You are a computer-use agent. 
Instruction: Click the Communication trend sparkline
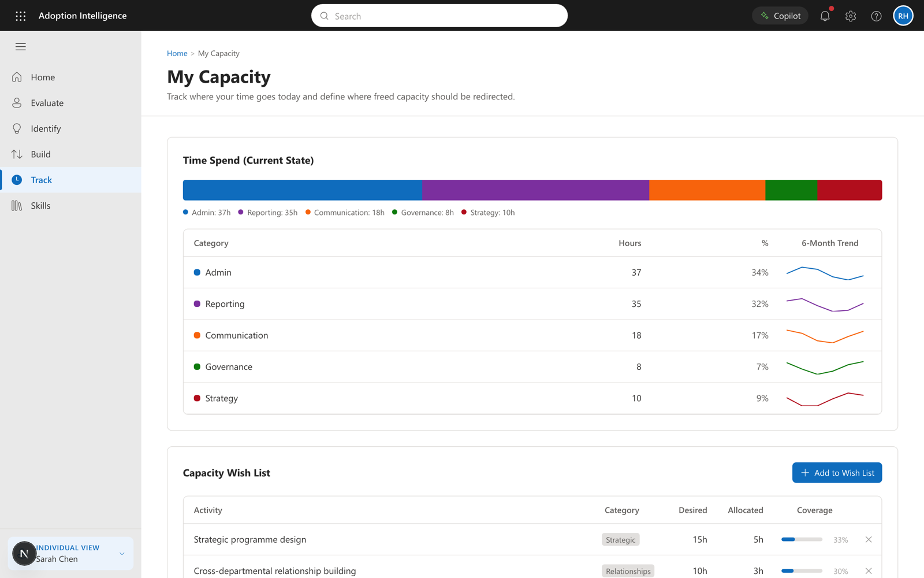tap(825, 336)
